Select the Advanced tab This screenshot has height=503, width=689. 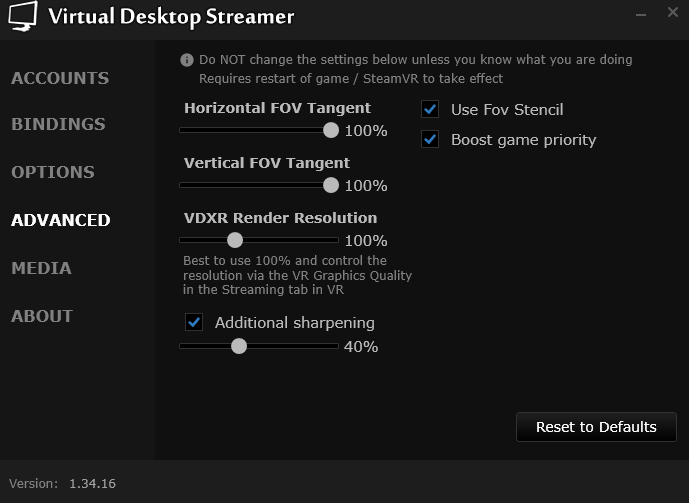pos(61,220)
